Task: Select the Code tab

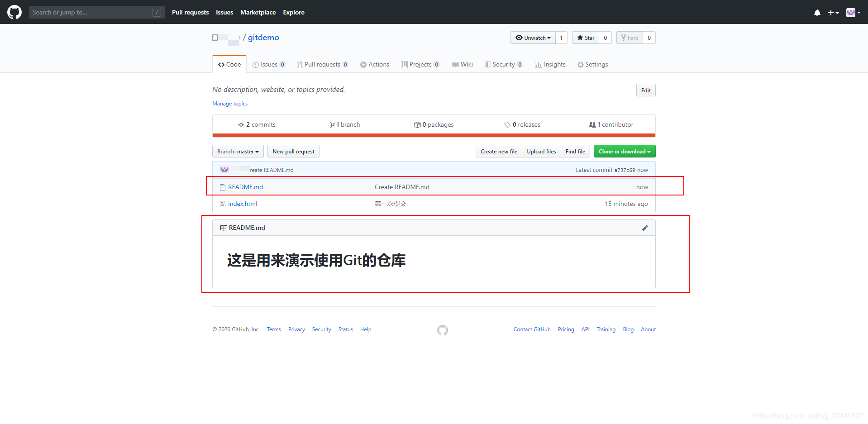Action: coord(229,64)
